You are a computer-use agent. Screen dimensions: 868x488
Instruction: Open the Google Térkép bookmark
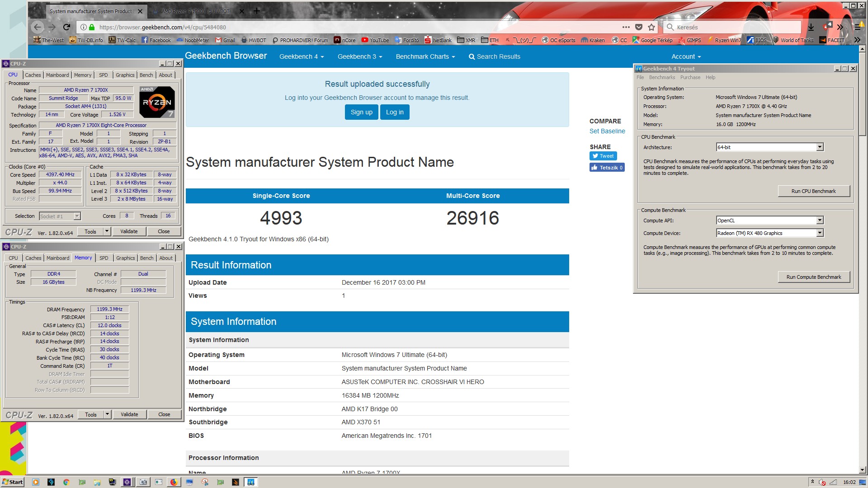[652, 40]
